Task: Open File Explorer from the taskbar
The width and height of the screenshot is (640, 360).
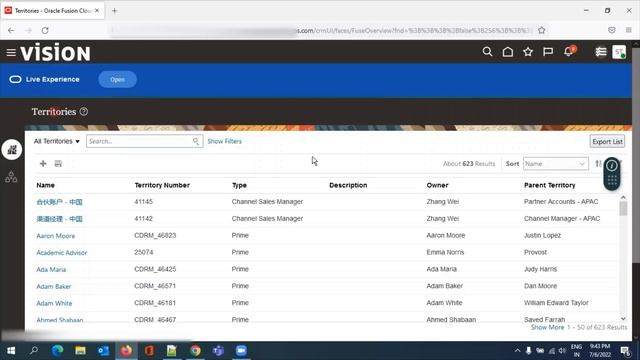Action: point(80,351)
